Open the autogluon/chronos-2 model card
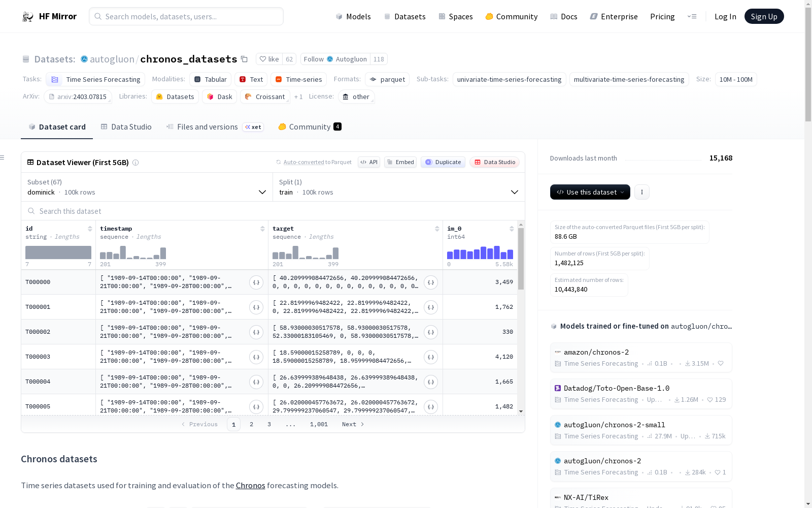Screen dimensions: 812x508 pyautogui.click(x=641, y=466)
